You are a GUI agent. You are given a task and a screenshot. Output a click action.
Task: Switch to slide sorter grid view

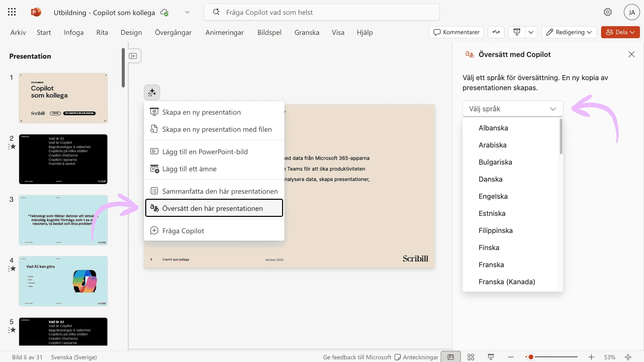[471, 357]
